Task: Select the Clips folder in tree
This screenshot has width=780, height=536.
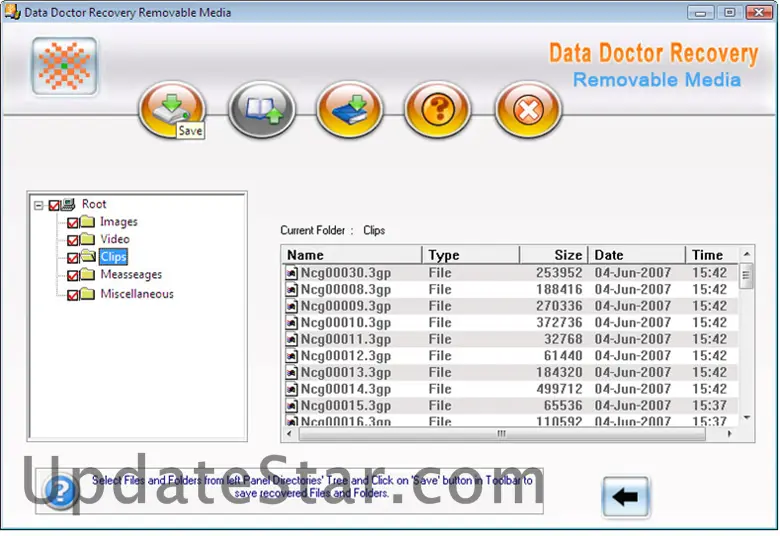Action: [x=114, y=258]
